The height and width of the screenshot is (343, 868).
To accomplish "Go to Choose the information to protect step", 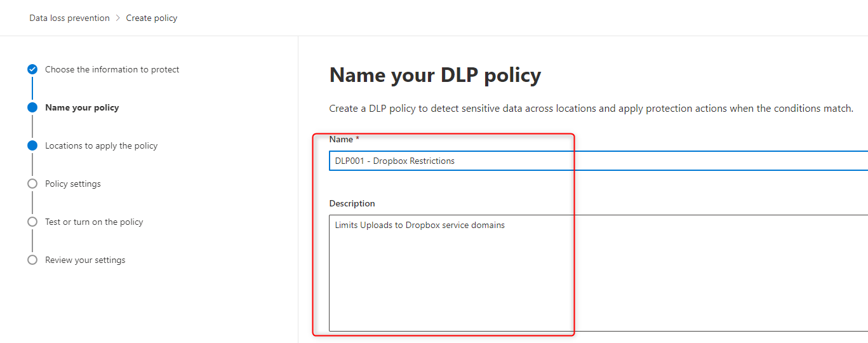I will click(x=112, y=69).
